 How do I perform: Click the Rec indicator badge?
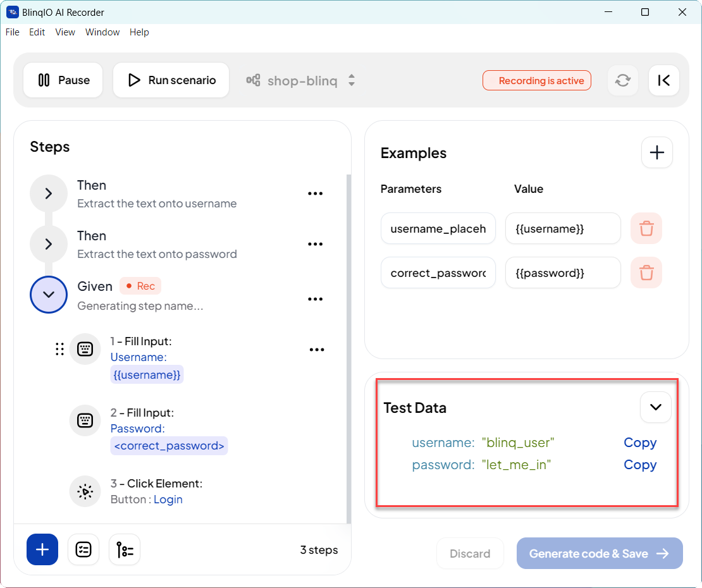click(x=140, y=286)
